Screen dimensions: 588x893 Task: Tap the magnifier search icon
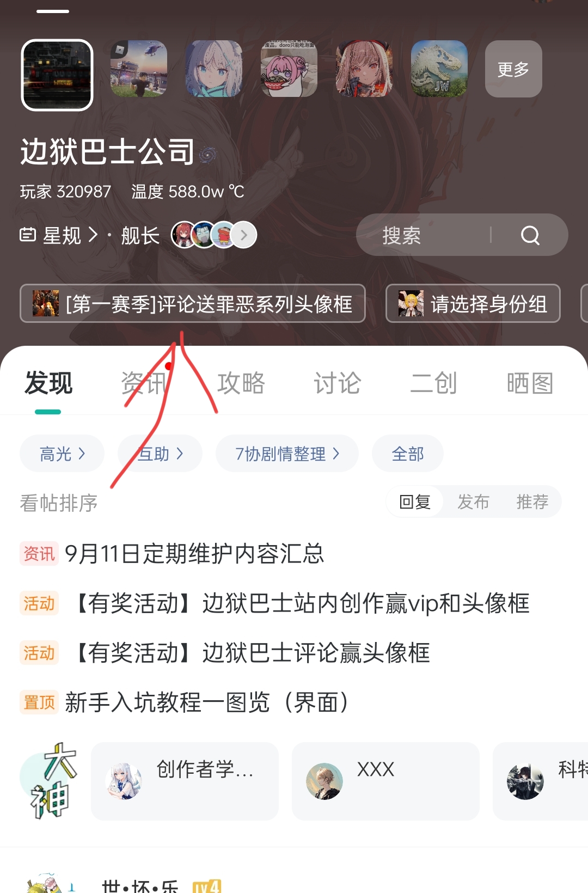click(530, 235)
